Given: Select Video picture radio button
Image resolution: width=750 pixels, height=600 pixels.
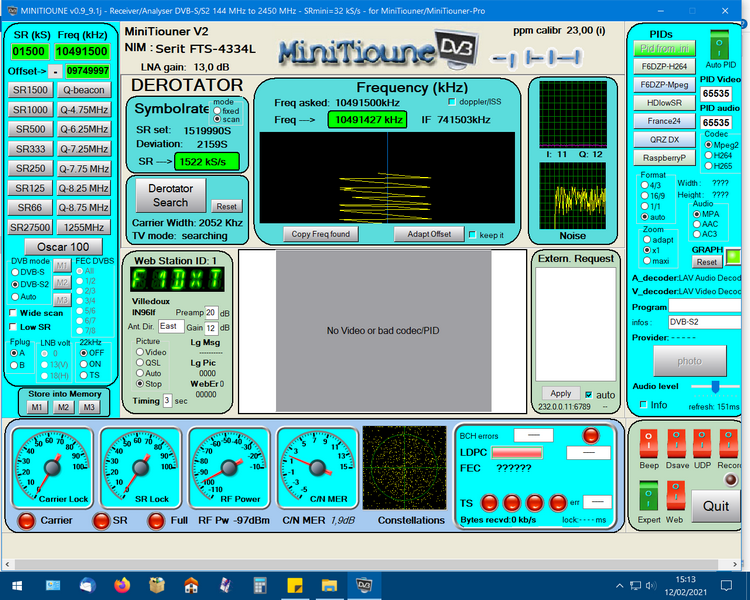Looking at the screenshot, I should pyautogui.click(x=140, y=352).
